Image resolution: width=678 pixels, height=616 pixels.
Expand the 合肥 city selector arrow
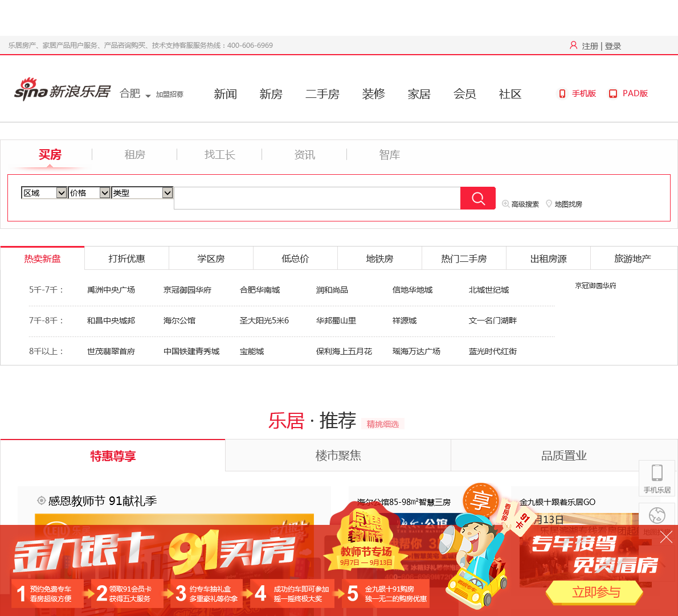(148, 96)
